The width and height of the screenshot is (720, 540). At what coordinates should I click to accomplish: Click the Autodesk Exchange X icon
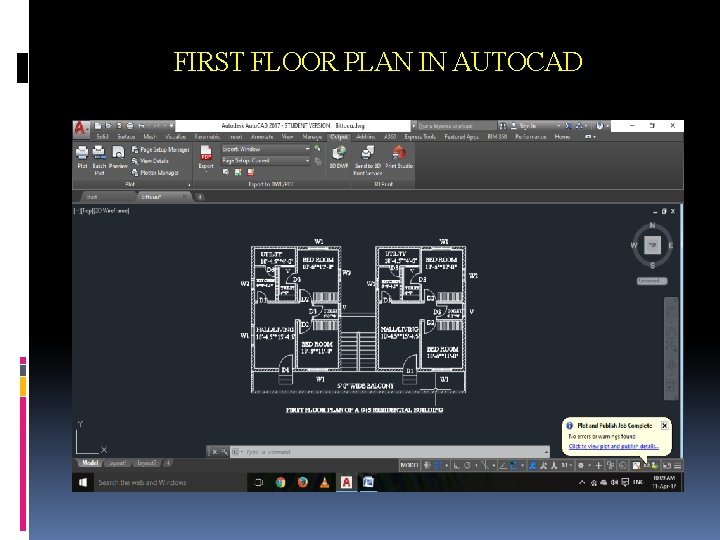[x=568, y=126]
